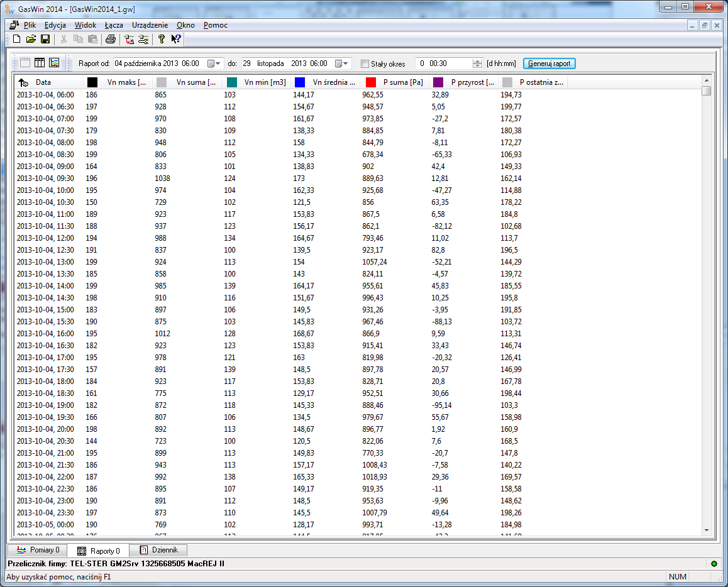Screen dimensions: 728x587
Task: Open the Plik menu
Action: point(30,25)
